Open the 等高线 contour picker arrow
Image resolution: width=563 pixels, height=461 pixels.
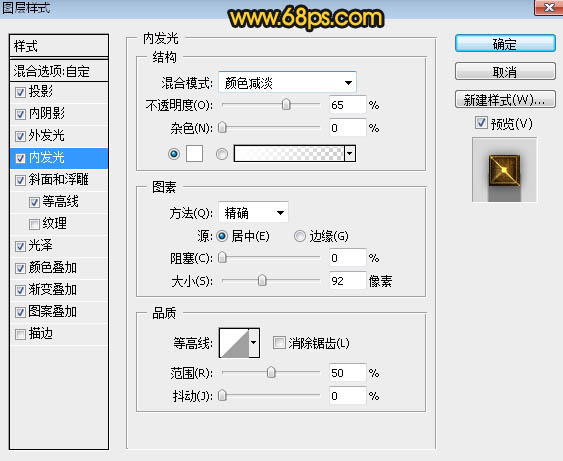tap(254, 343)
